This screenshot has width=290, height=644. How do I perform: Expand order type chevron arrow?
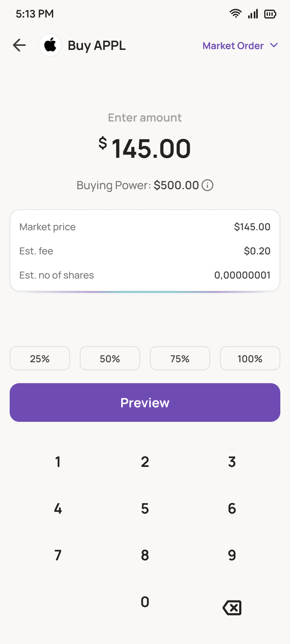[x=274, y=45]
